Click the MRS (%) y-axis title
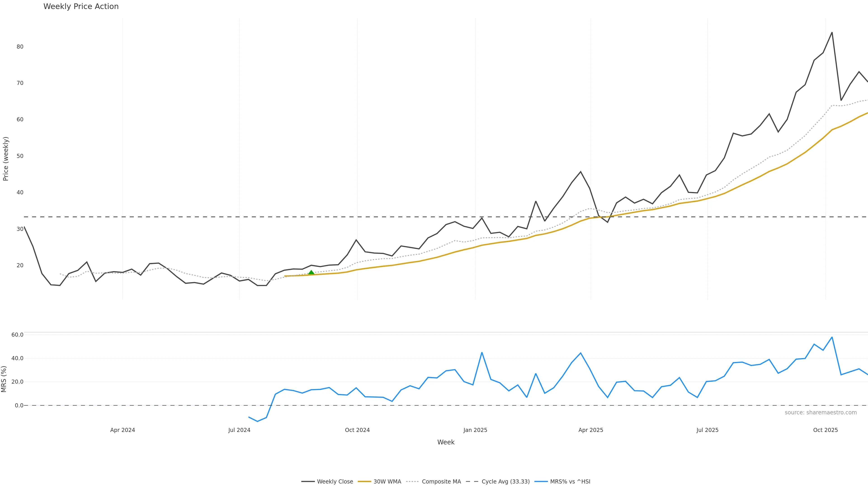The height and width of the screenshot is (488, 868). (4, 379)
